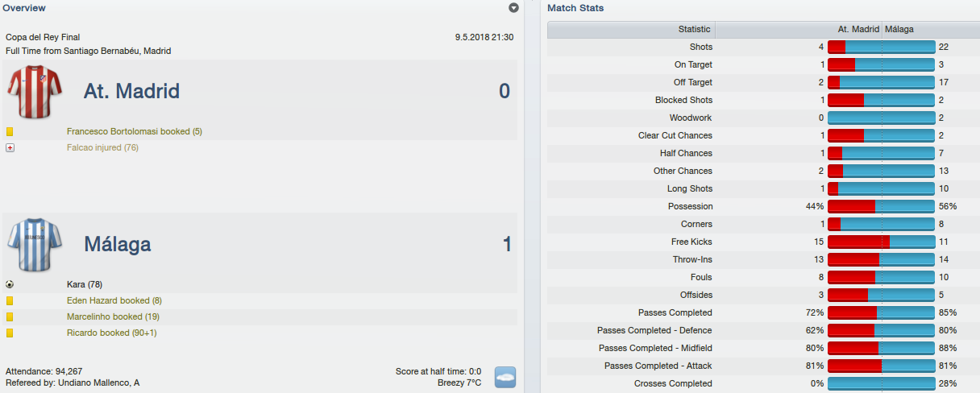Click the yellow card icon for Marcelinho
The image size is (980, 393).
[x=10, y=316]
